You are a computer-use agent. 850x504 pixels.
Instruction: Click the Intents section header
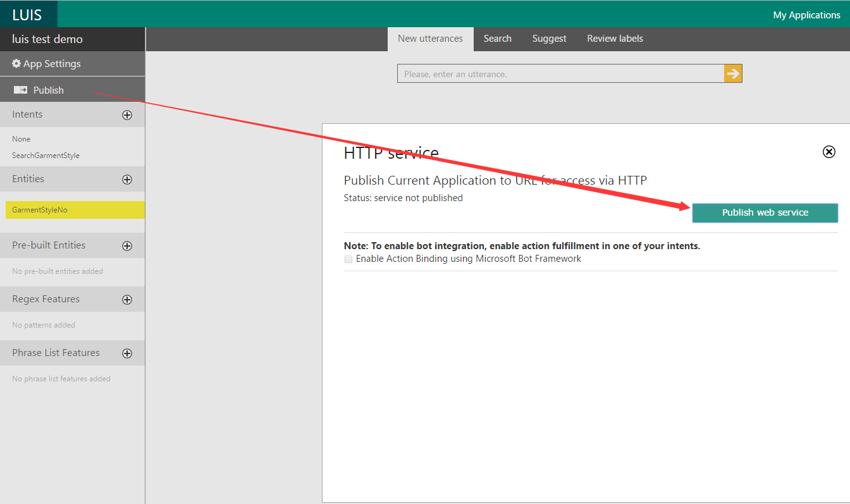72,114
